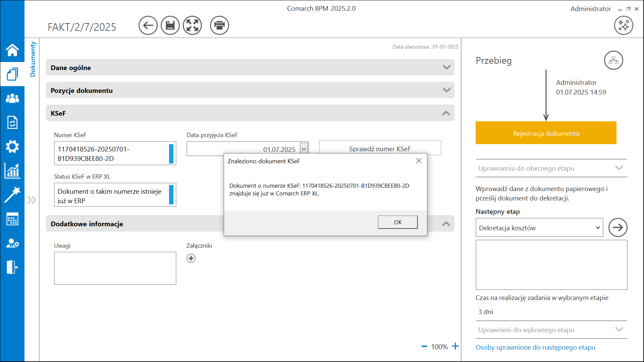
Task: Collapse the Dodatkowe informacje section
Action: (x=446, y=224)
